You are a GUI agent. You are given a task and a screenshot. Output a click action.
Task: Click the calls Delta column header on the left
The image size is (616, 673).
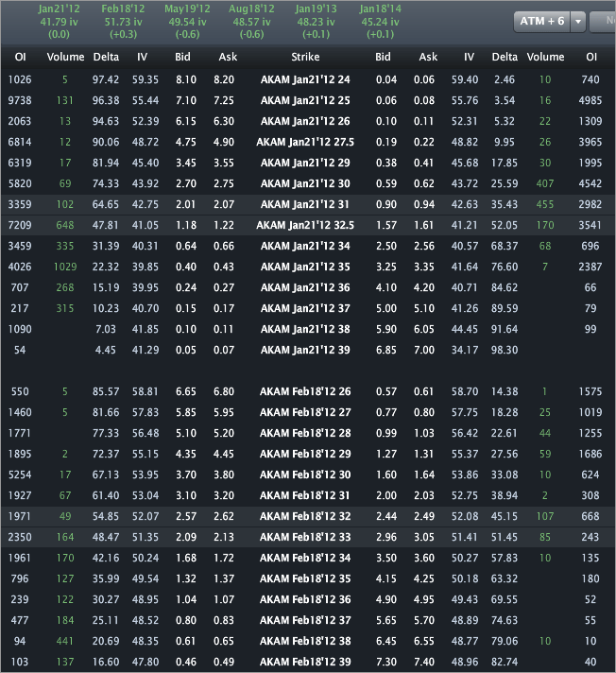tap(106, 57)
